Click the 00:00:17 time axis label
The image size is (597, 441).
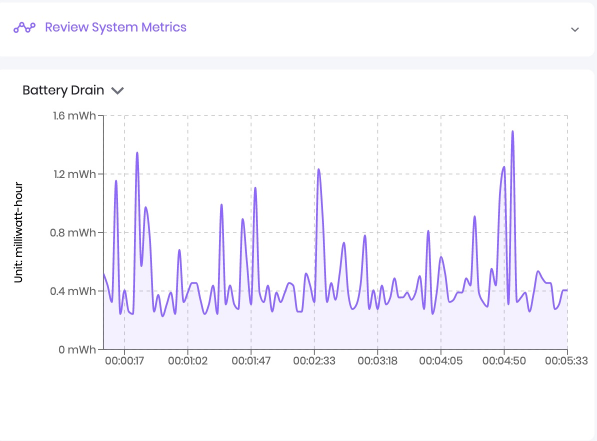coord(125,361)
